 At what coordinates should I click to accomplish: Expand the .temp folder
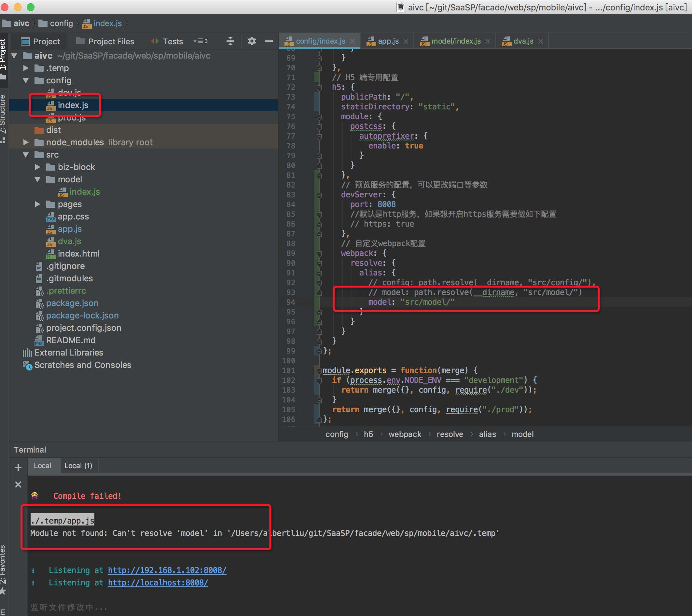(26, 68)
